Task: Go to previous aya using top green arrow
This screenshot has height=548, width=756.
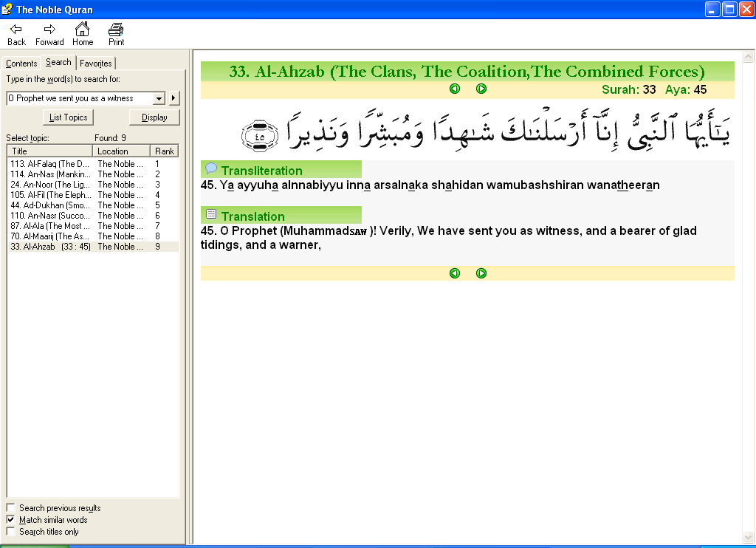Action: tap(455, 89)
